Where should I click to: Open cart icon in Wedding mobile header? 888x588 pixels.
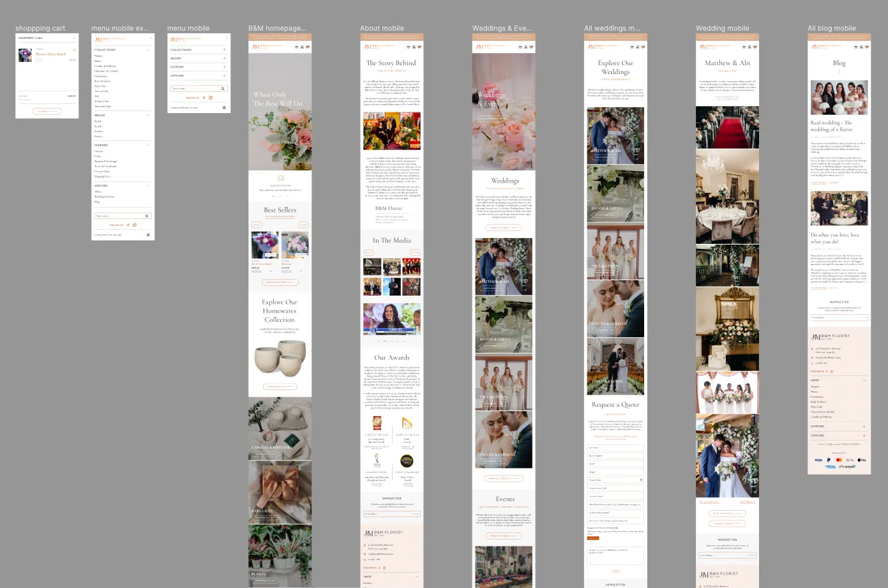[755, 47]
